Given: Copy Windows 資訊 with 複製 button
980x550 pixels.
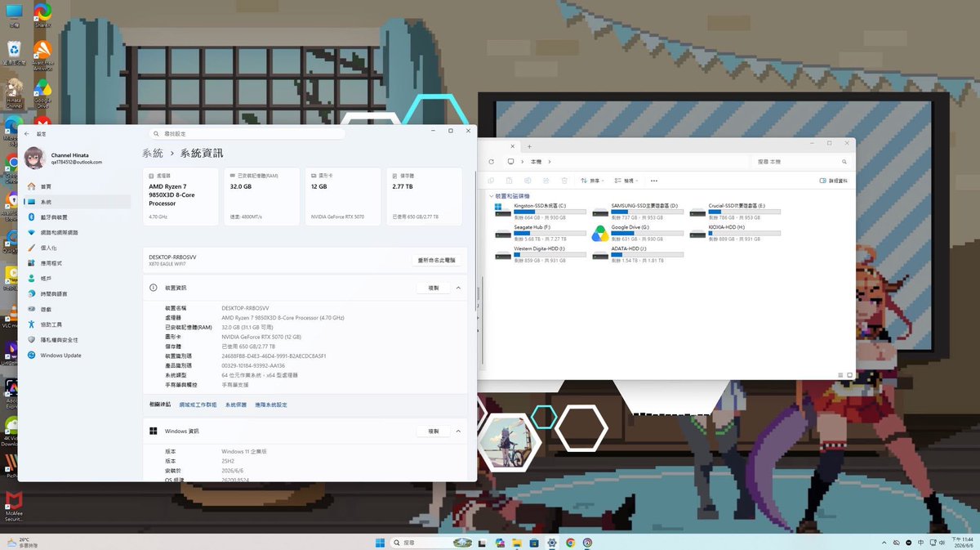Looking at the screenshot, I should tap(434, 431).
